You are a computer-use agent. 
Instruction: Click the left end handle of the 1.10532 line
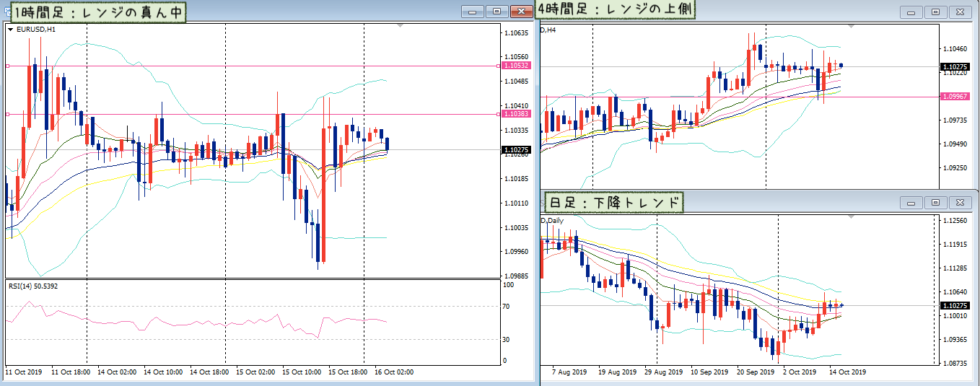[6, 66]
